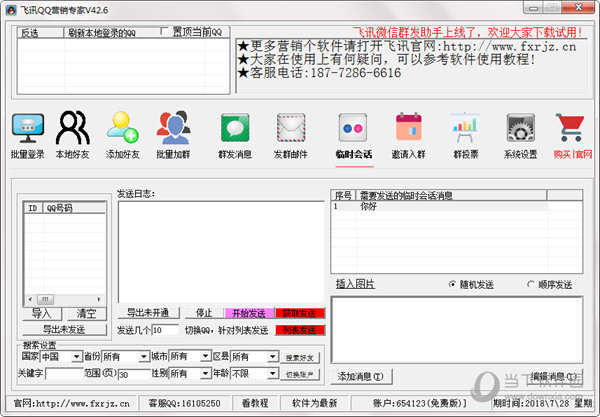Click the 范围(页) page range field

point(134,374)
